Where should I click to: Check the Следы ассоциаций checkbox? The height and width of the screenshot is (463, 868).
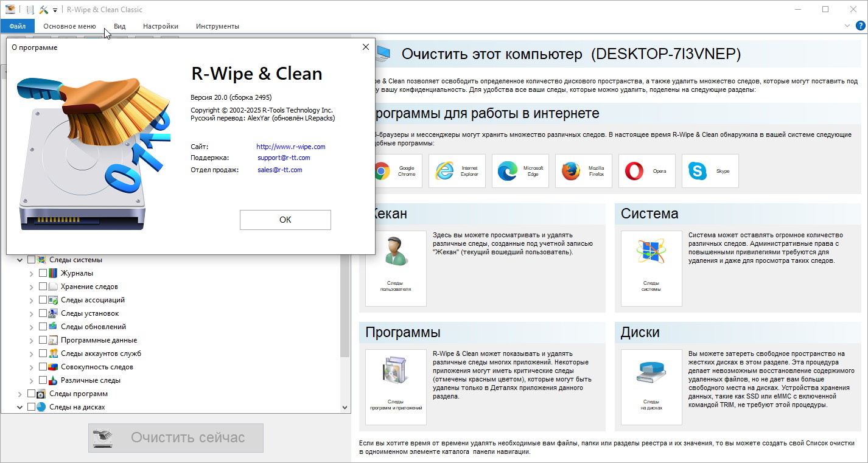pyautogui.click(x=43, y=300)
